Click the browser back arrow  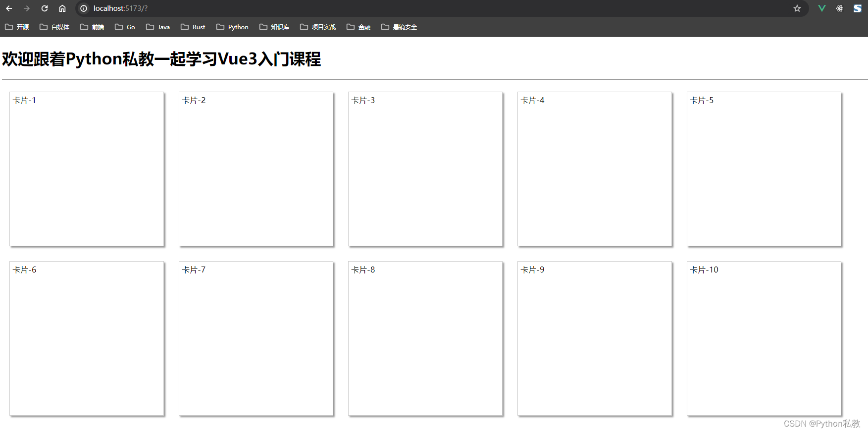tap(9, 8)
